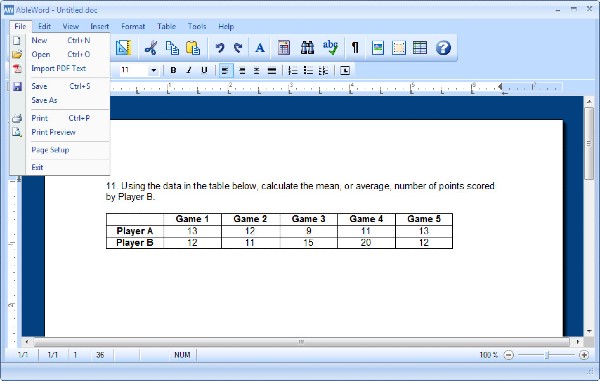Choose Import PDF Text from File menu
This screenshot has width=600, height=381.
[59, 68]
